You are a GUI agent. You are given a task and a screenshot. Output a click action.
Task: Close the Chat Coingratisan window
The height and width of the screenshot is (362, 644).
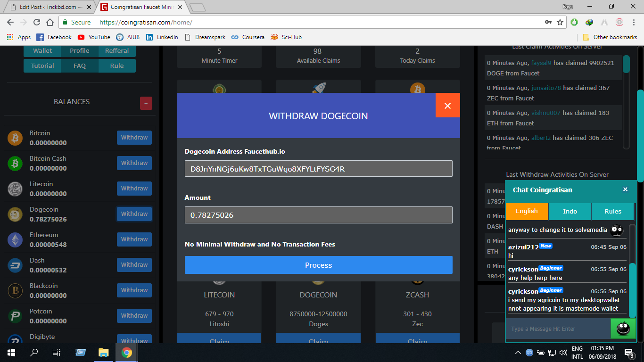pyautogui.click(x=625, y=189)
